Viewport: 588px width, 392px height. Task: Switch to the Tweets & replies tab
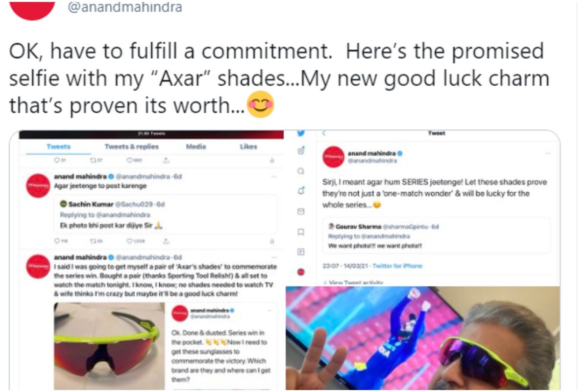[x=132, y=147]
